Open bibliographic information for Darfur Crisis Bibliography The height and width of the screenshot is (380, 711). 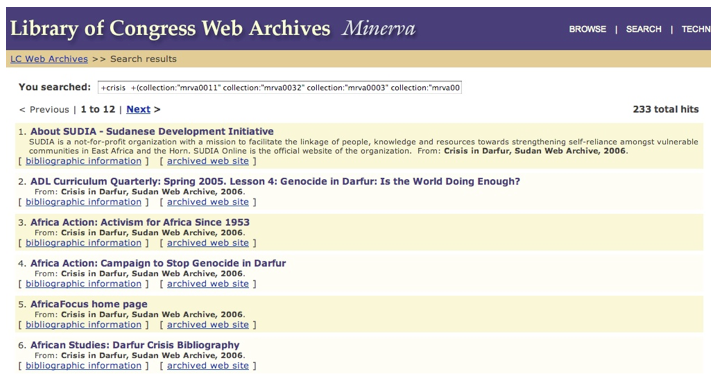[83, 365]
